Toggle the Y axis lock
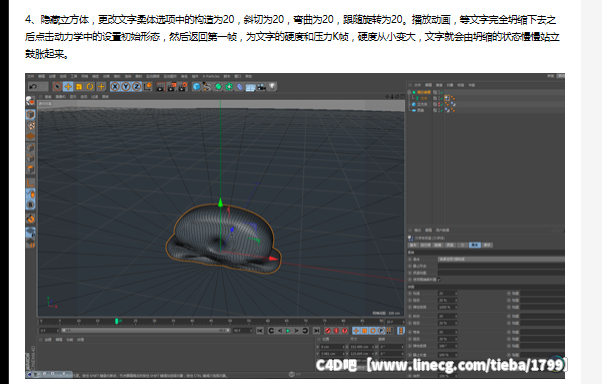 (x=126, y=87)
